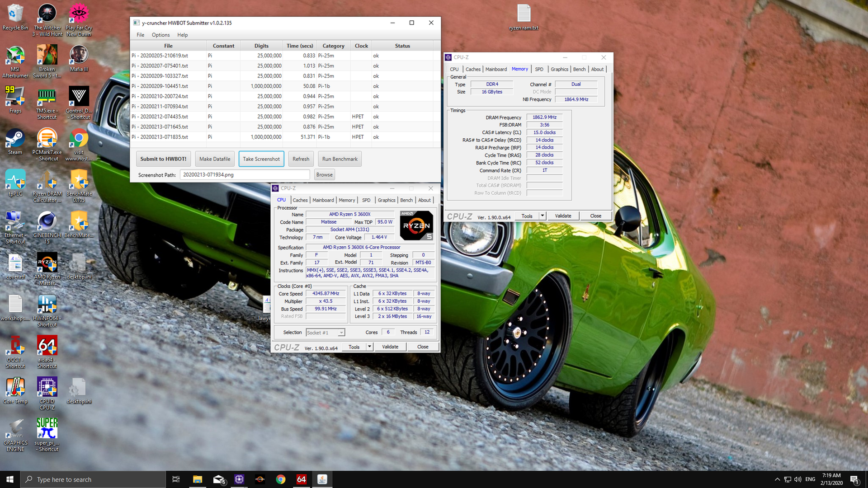This screenshot has height=488, width=868.
Task: Sort by Digits column header
Action: coord(261,46)
